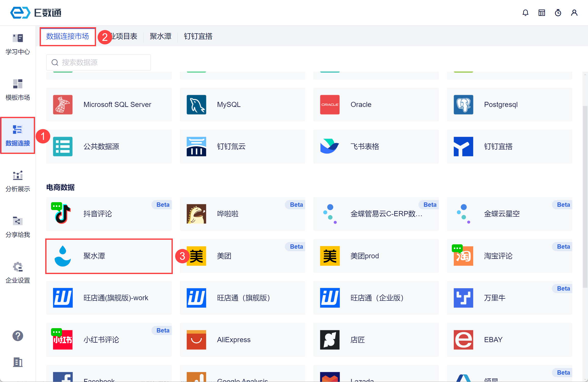The height and width of the screenshot is (382, 588).
Task: Switch to the 数据连接市场 tab
Action: [x=68, y=36]
